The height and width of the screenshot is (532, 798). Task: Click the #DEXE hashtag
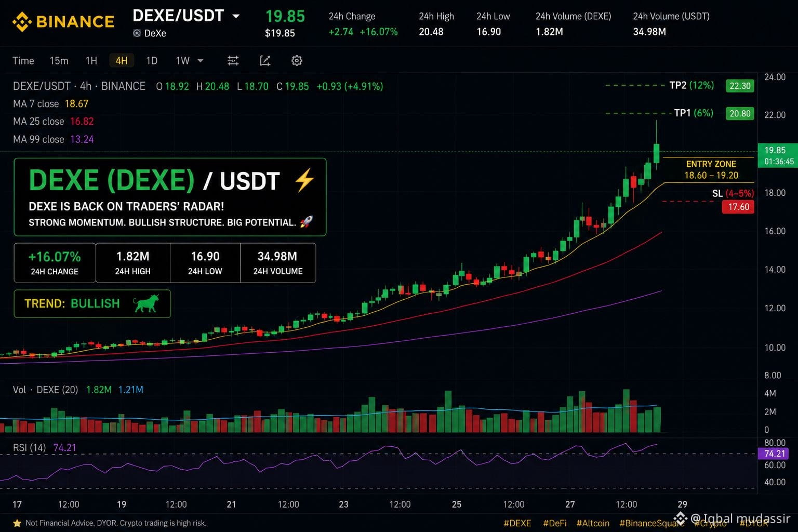(x=517, y=523)
